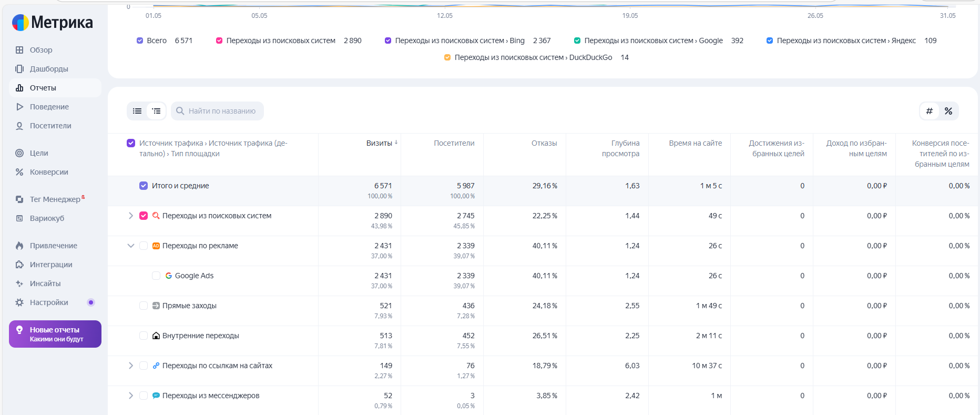
Task: Sort table by Визиты column header
Action: coord(379,143)
